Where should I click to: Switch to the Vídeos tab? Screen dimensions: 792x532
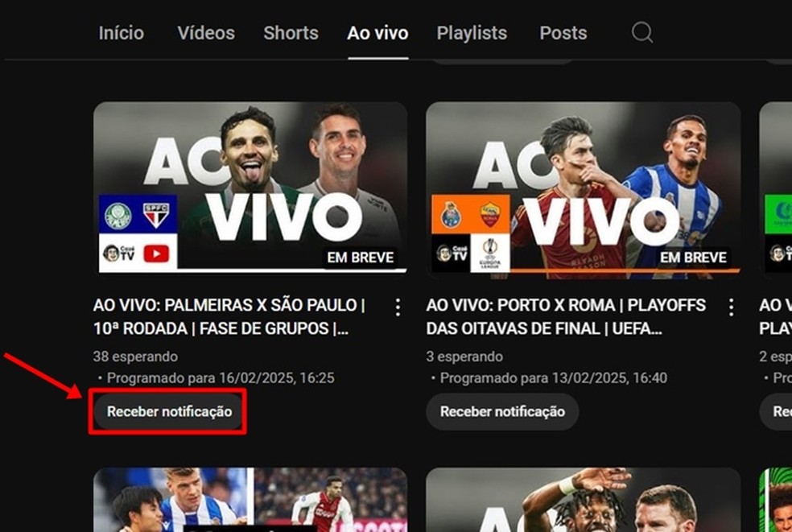point(205,33)
